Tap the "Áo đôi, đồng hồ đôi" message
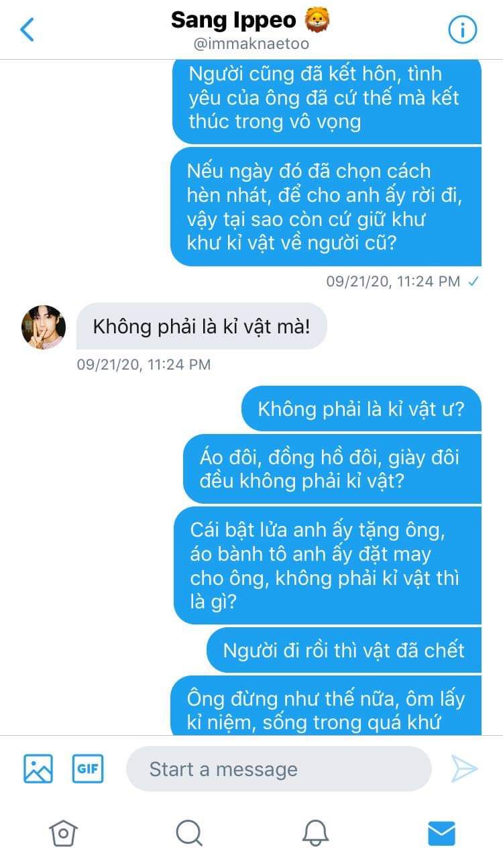This screenshot has width=503, height=868. point(332,469)
